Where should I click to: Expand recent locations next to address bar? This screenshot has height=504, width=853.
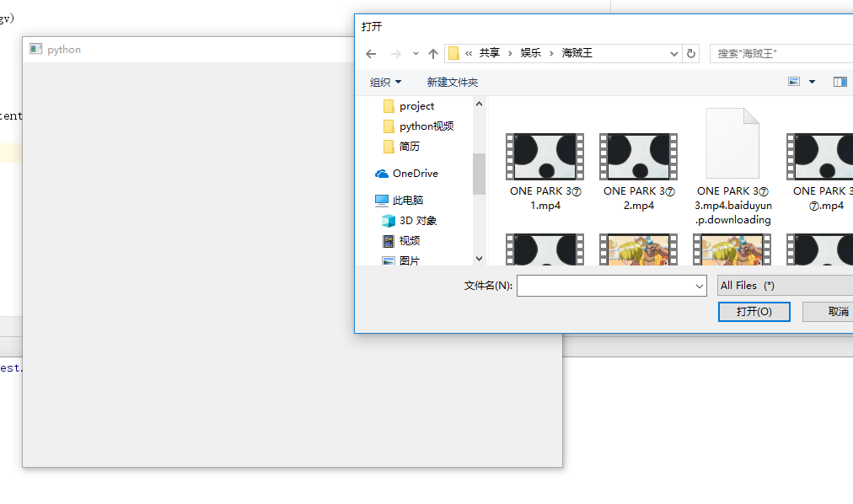pos(416,53)
